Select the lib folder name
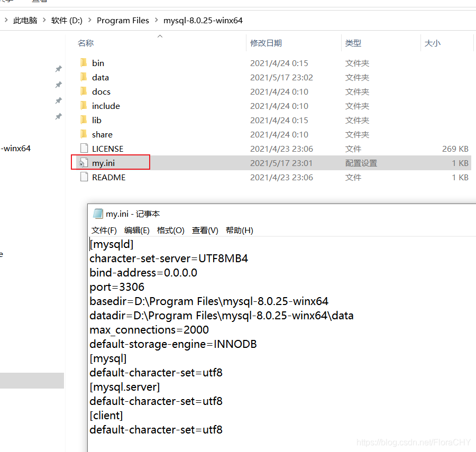This screenshot has height=452, width=476. click(97, 120)
